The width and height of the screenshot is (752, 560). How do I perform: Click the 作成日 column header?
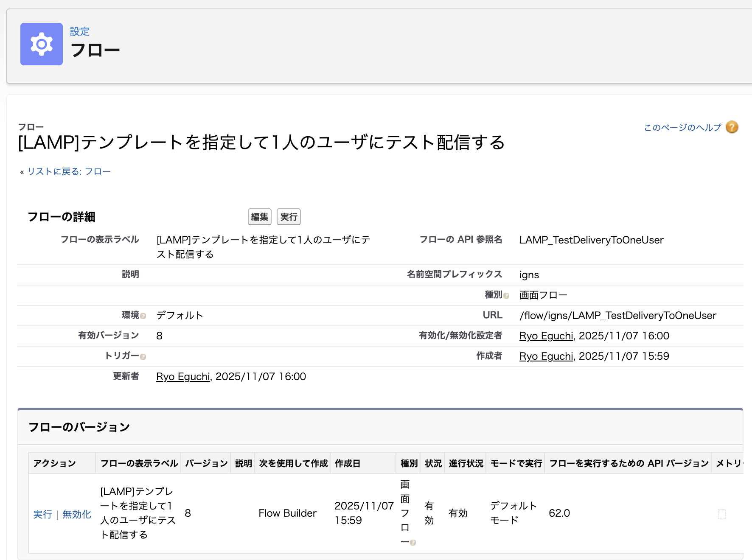[x=347, y=463]
